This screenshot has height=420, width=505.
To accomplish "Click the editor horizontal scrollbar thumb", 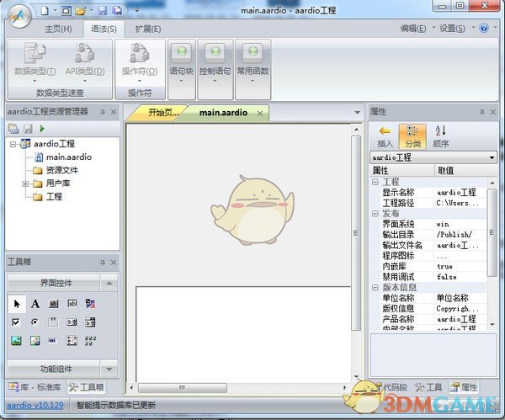I will 183,387.
